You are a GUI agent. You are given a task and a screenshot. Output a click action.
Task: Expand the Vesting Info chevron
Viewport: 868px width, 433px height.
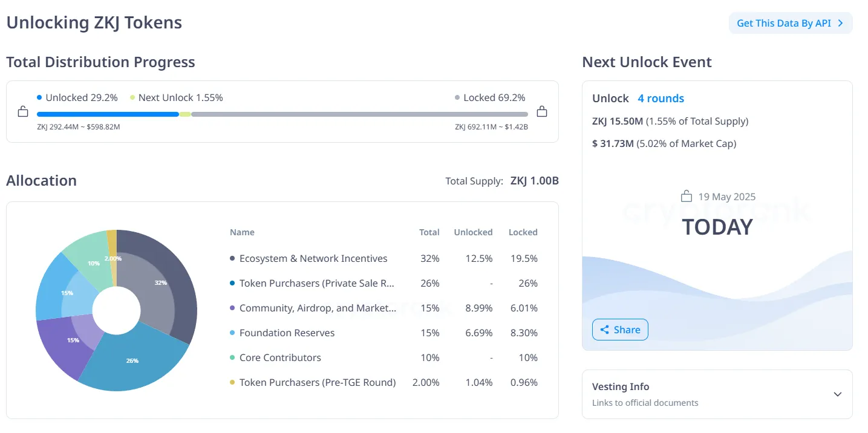point(837,394)
